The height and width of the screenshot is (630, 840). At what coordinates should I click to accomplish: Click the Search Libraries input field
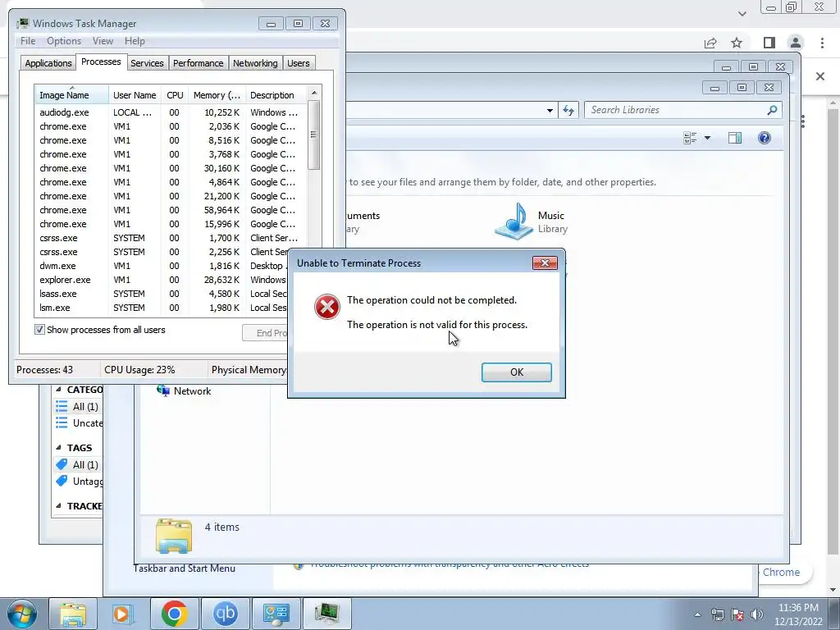click(x=675, y=110)
